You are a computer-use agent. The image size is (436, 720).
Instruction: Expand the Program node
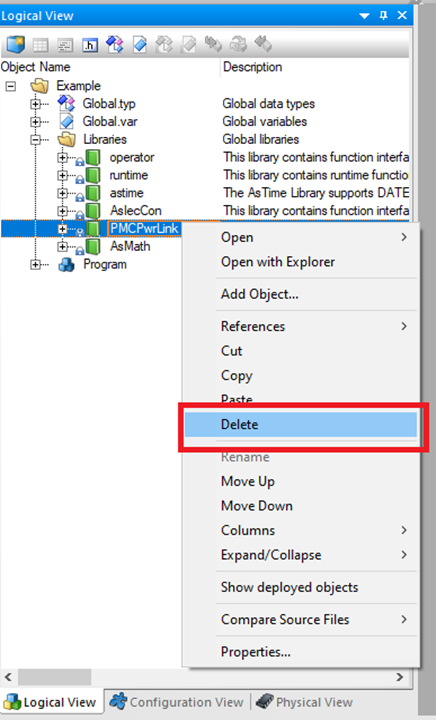36,264
